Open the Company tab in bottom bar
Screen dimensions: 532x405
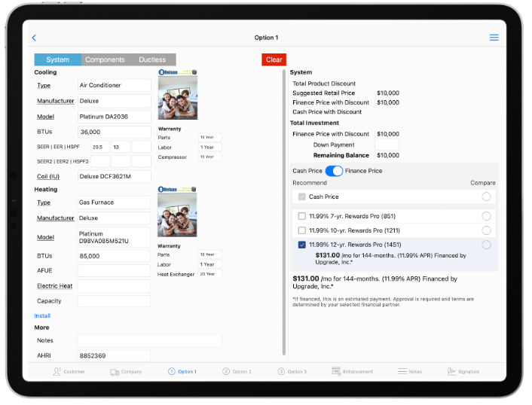(x=126, y=372)
